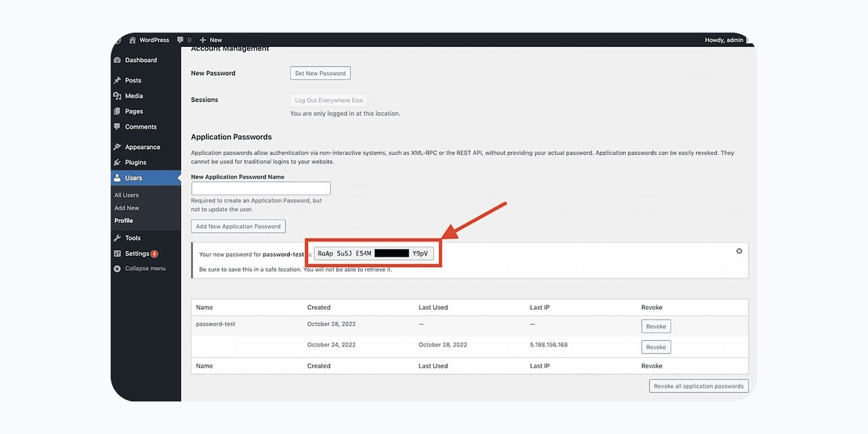Click the Posts pushpin icon
The height and width of the screenshot is (434, 868).
pyautogui.click(x=117, y=80)
